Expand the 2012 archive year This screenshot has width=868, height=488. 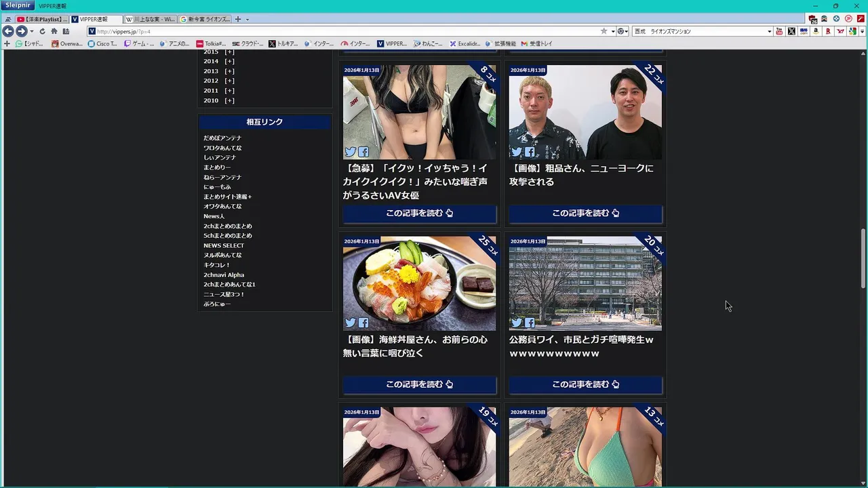coord(229,81)
